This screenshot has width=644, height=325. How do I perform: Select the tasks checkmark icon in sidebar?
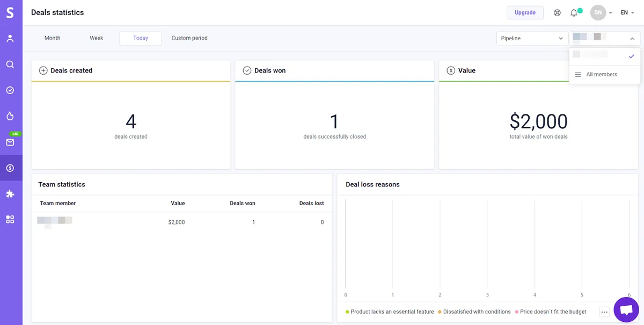point(11,90)
